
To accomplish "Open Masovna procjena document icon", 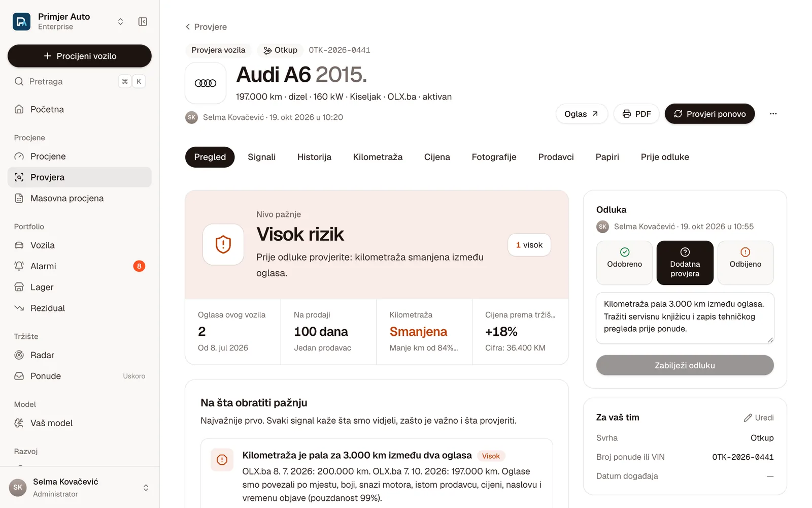I will 19,198.
